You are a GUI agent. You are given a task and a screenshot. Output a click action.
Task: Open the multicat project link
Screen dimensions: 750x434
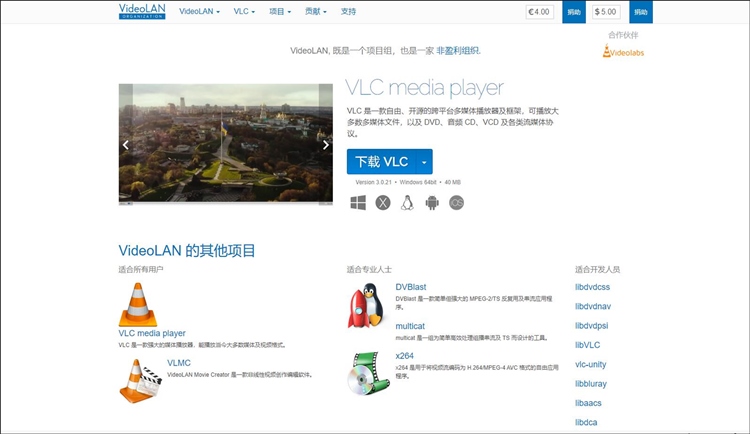coord(410,326)
